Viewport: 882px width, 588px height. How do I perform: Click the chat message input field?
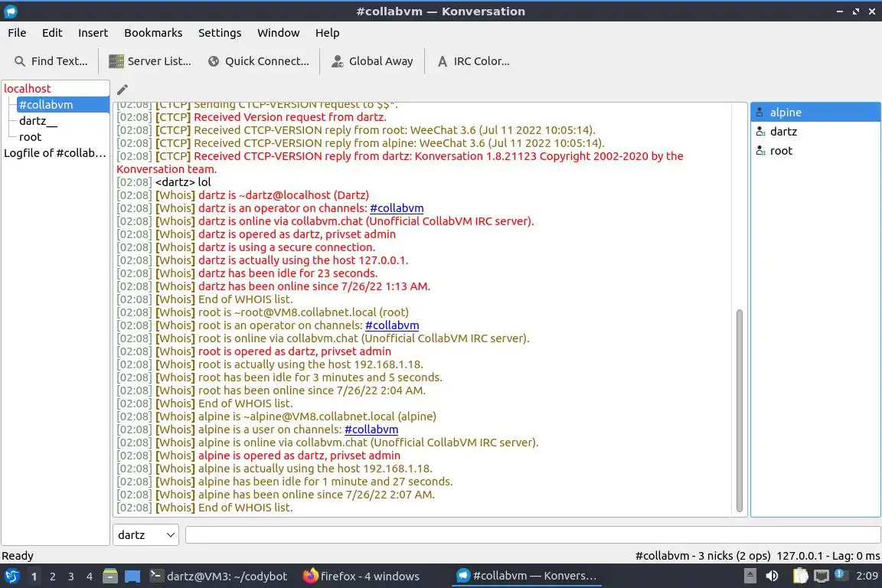pos(533,535)
